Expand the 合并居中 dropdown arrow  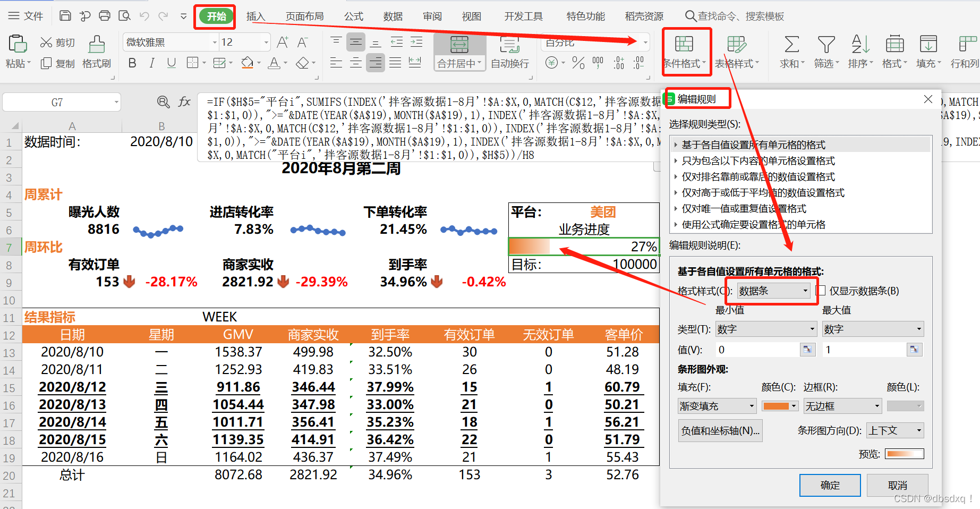point(480,63)
